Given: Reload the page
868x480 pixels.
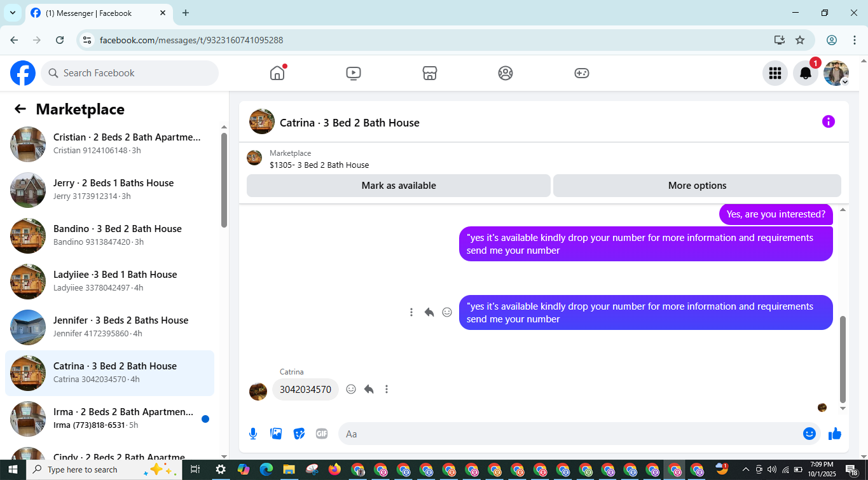Looking at the screenshot, I should [x=60, y=40].
